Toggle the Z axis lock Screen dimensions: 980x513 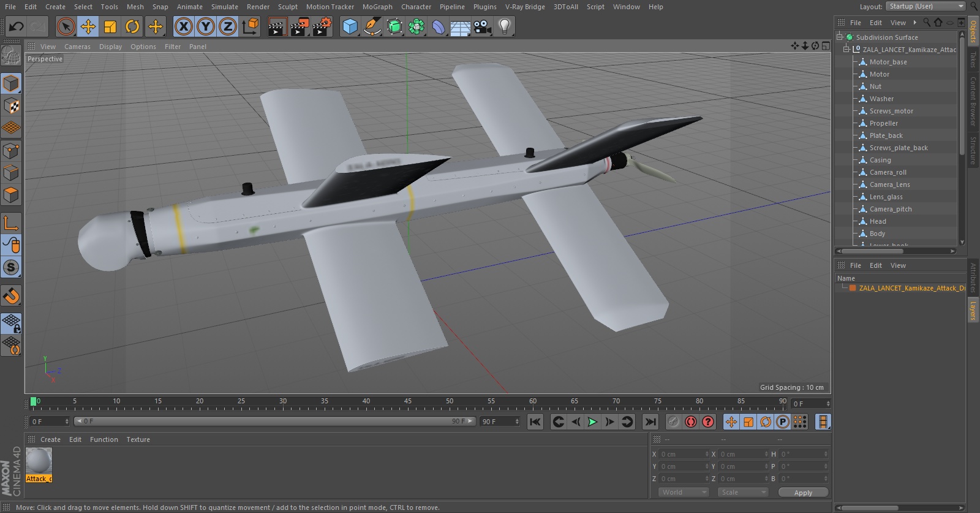tap(228, 26)
